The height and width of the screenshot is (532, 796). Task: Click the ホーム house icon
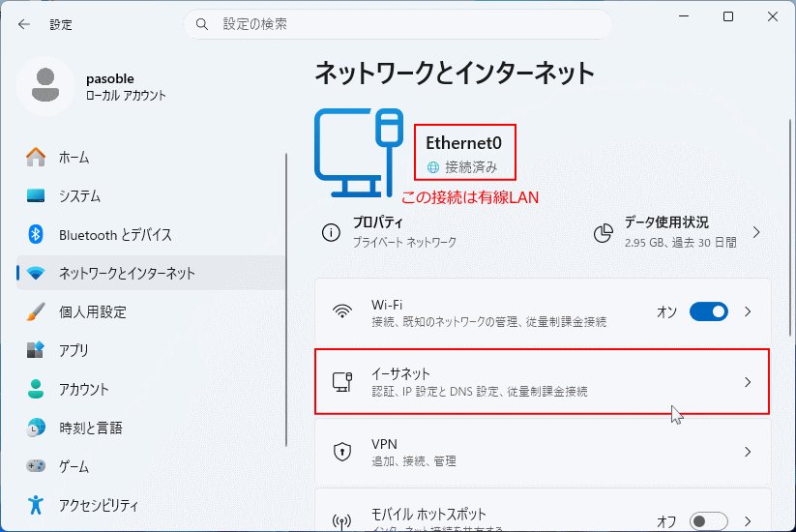coord(36,158)
